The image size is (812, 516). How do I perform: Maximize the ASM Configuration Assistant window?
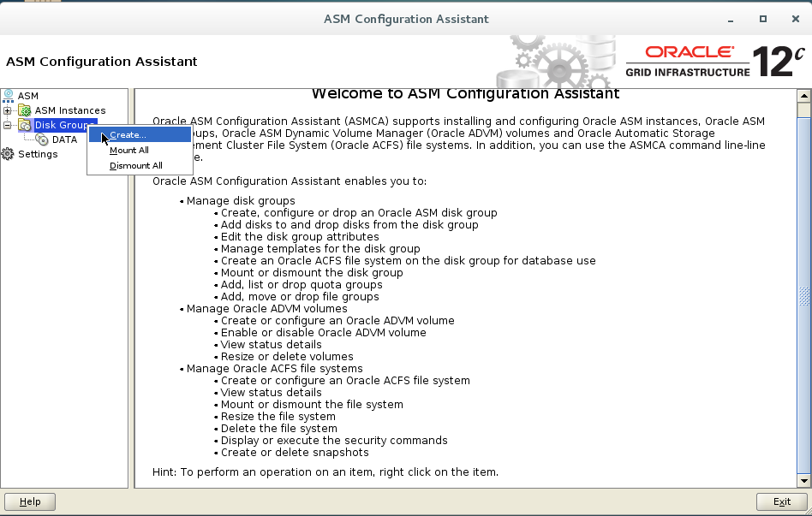tap(763, 19)
